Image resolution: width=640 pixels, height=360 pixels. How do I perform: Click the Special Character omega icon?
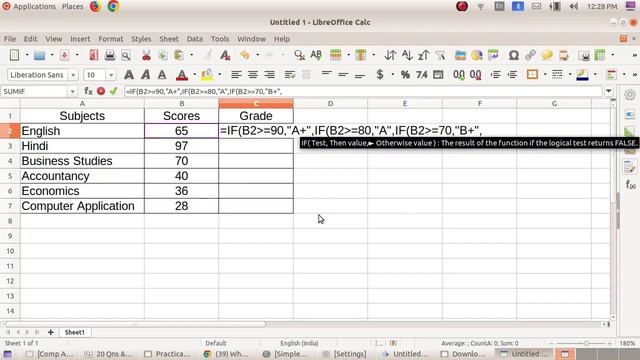(513, 55)
